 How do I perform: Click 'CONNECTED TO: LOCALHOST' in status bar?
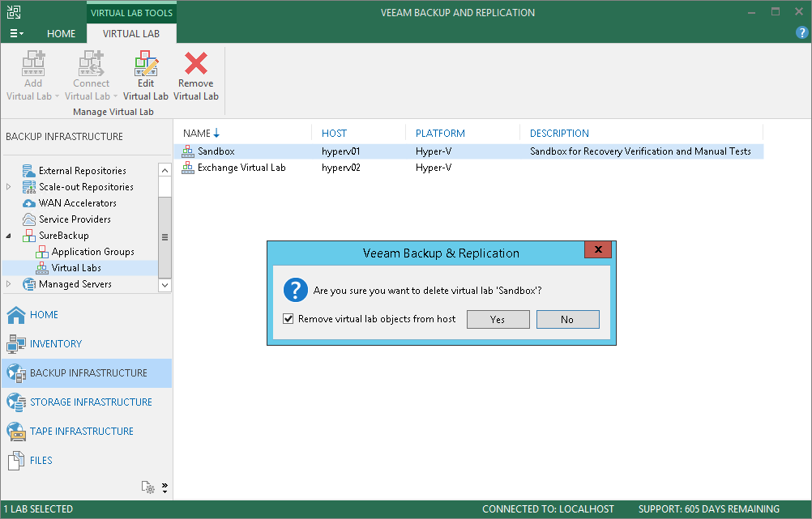[548, 509]
